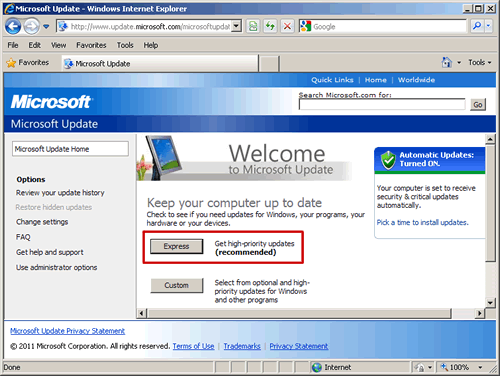Select Microsoft Update Home in sidebar
The width and height of the screenshot is (500, 376).
[70, 149]
